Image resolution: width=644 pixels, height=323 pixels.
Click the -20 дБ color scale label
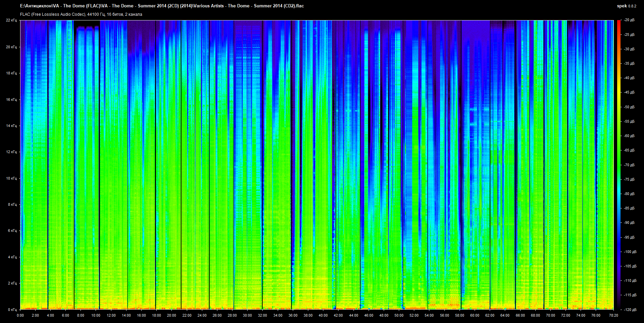tap(629, 20)
